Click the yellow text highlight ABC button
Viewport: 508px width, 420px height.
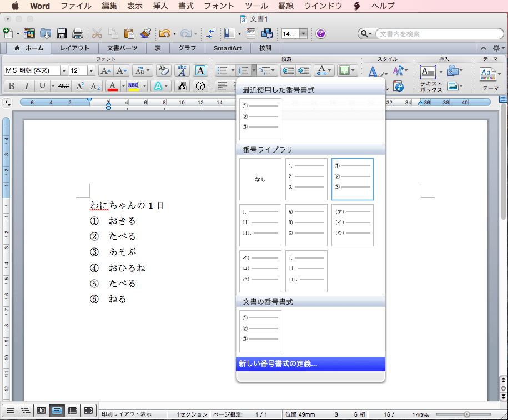click(134, 86)
